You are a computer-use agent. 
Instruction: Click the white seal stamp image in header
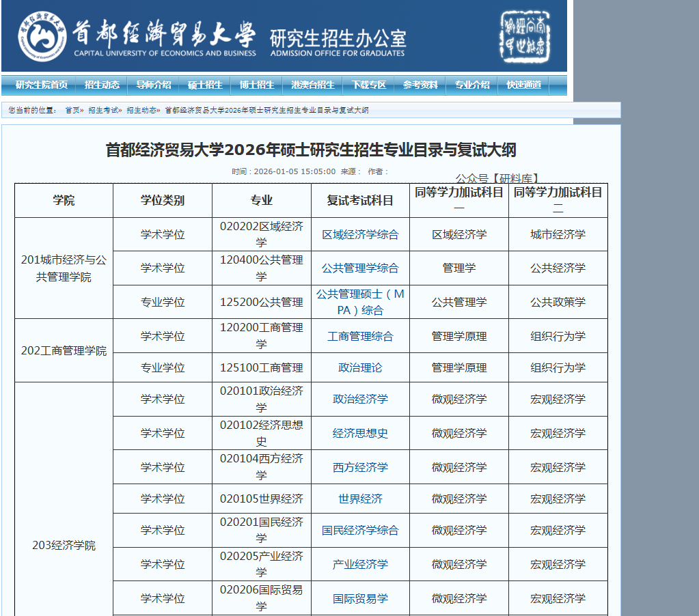tap(525, 36)
